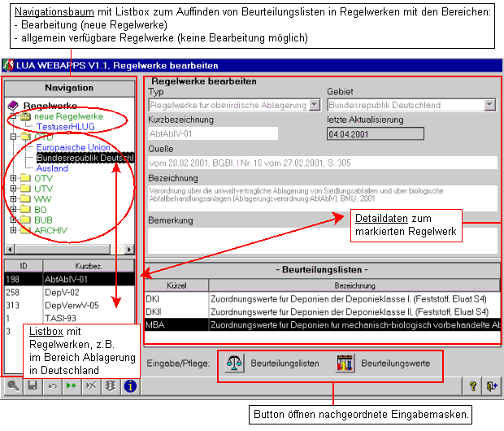Screen dimensions: 504x431
Task: Click the purple Regelwerke book icon
Action: coord(13,106)
